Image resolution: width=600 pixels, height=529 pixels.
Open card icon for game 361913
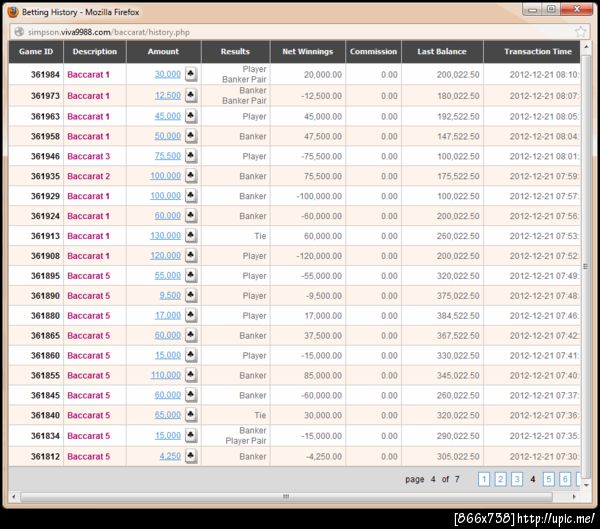pyautogui.click(x=191, y=235)
